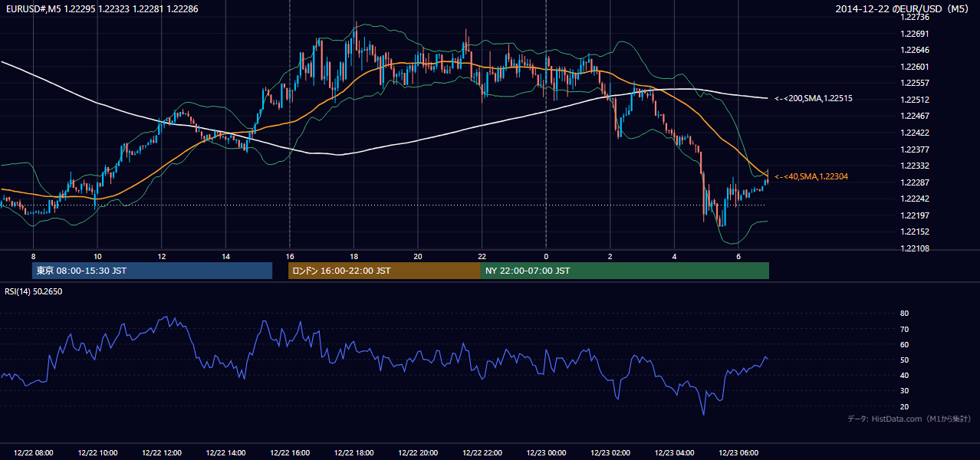980x460 pixels.
Task: Click bottom time label 12/22 10:00
Action: pos(97,453)
